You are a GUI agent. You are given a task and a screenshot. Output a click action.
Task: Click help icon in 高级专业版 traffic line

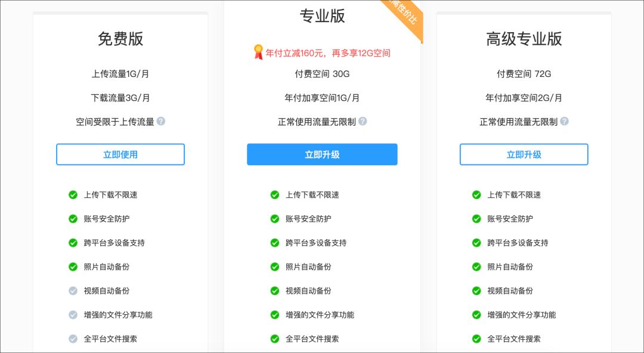click(564, 121)
